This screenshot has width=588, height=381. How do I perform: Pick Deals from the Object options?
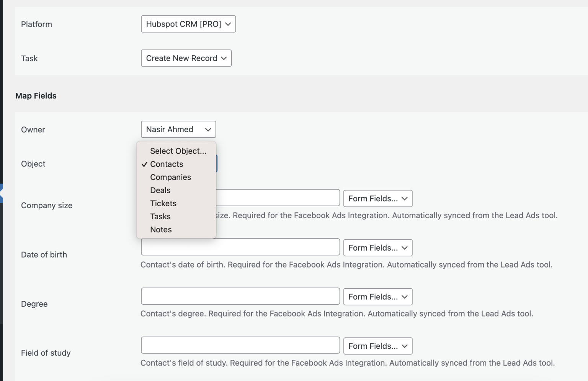[160, 190]
